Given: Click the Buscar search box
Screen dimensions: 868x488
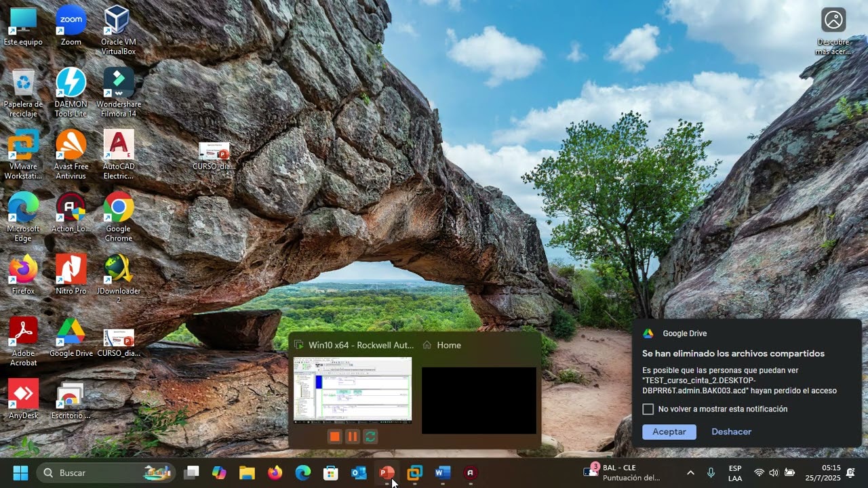Looking at the screenshot, I should 106,472.
